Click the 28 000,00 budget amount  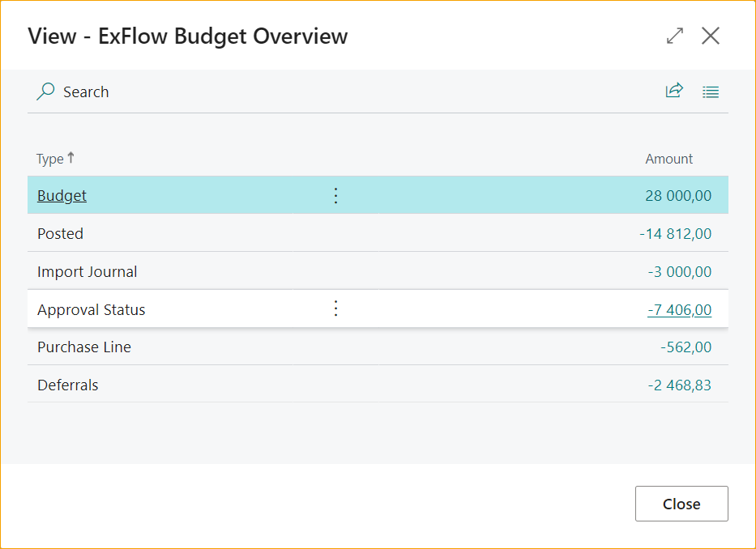678,195
